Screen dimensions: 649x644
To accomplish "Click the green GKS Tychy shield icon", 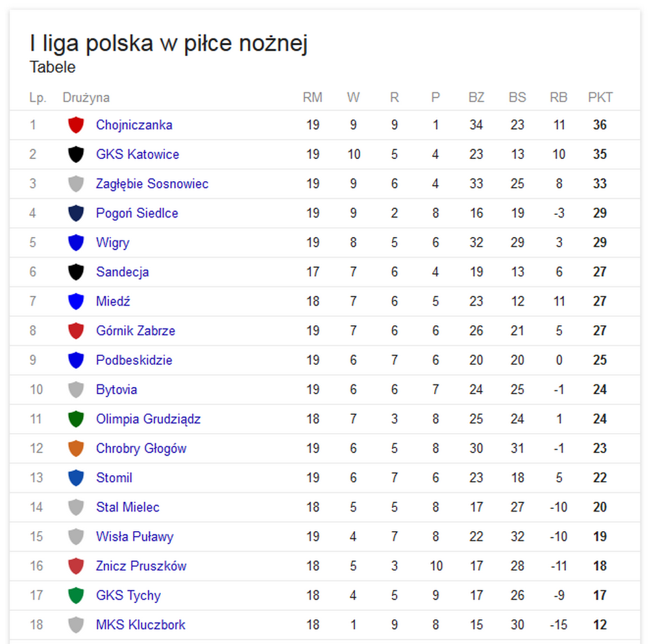I will (x=76, y=595).
